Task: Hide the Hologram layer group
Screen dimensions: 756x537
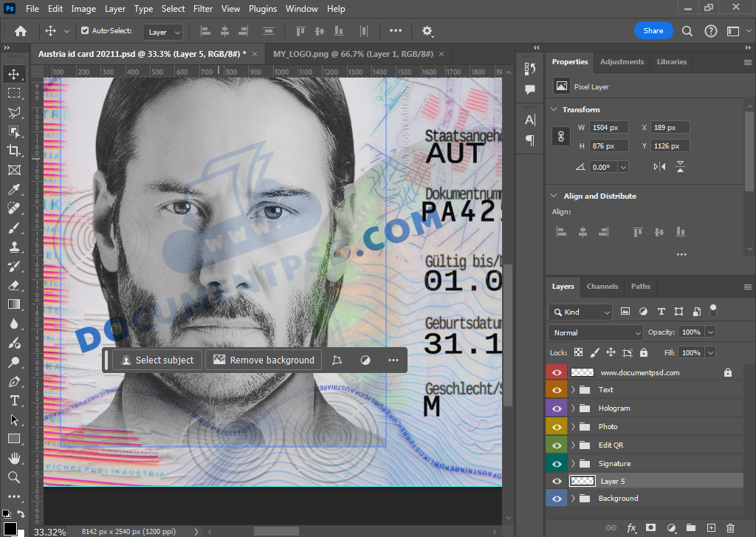Action: point(557,408)
